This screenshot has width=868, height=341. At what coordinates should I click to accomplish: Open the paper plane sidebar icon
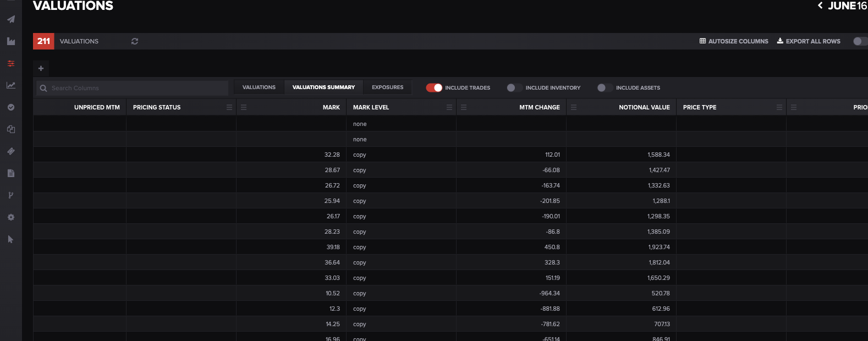tap(11, 19)
